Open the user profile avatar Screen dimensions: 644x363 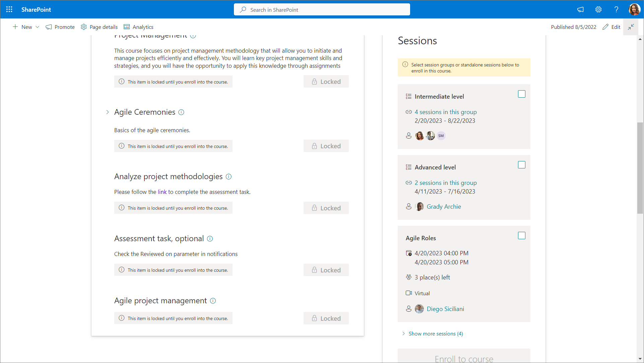point(634,9)
